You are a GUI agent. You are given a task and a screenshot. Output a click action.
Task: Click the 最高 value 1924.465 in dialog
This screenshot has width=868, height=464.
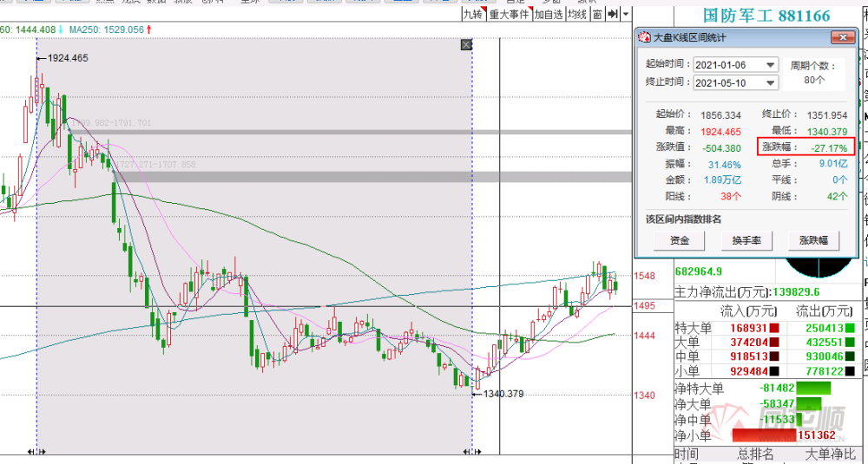click(x=720, y=132)
